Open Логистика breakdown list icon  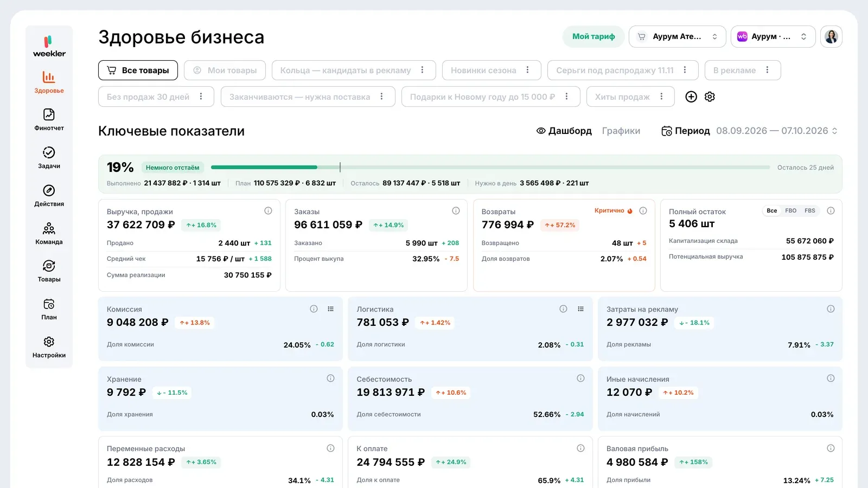(580, 309)
